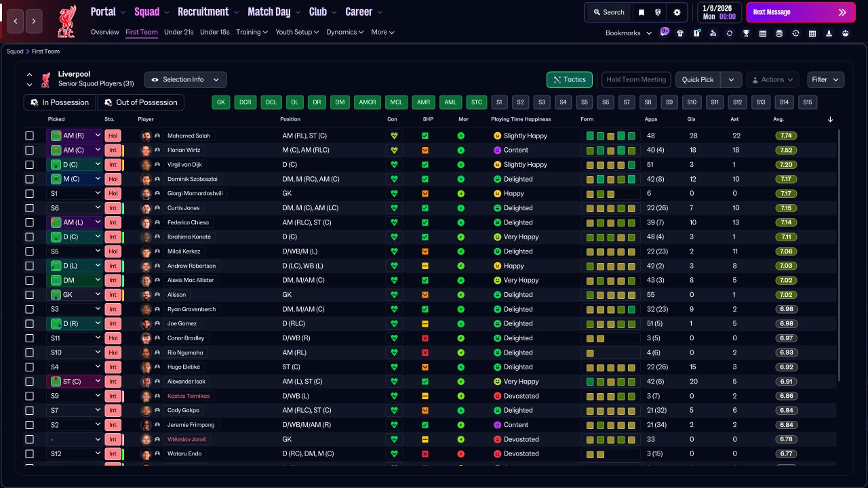Click the Tactics button

click(x=570, y=80)
